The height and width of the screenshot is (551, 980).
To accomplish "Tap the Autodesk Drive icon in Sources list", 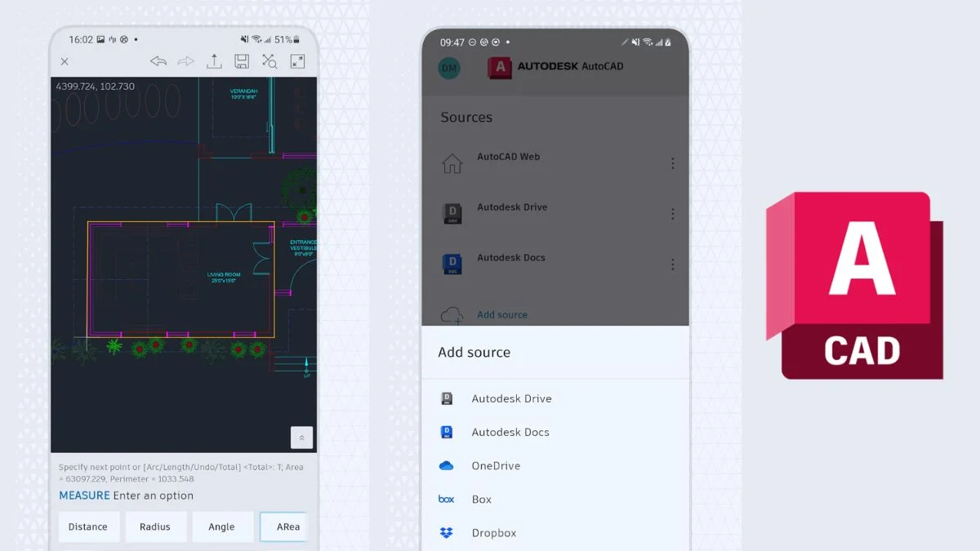I will pyautogui.click(x=452, y=214).
